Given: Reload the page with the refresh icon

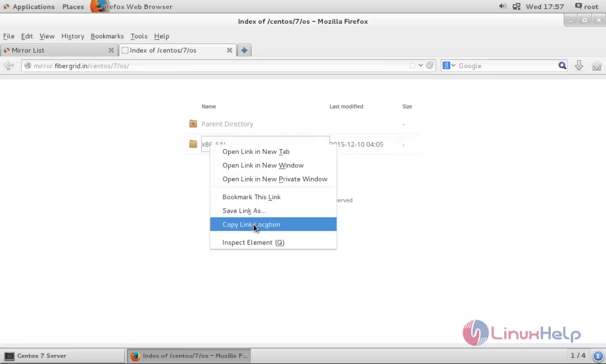Looking at the screenshot, I should [x=429, y=66].
